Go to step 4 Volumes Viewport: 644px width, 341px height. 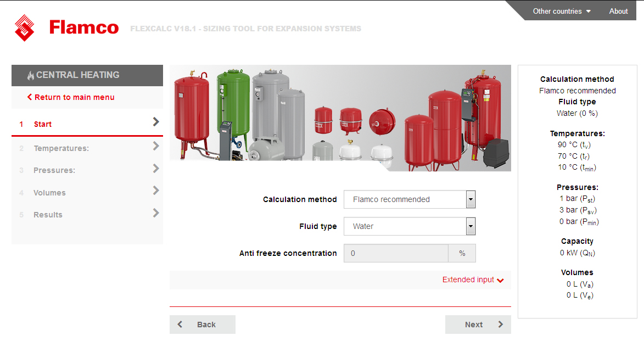[87, 192]
